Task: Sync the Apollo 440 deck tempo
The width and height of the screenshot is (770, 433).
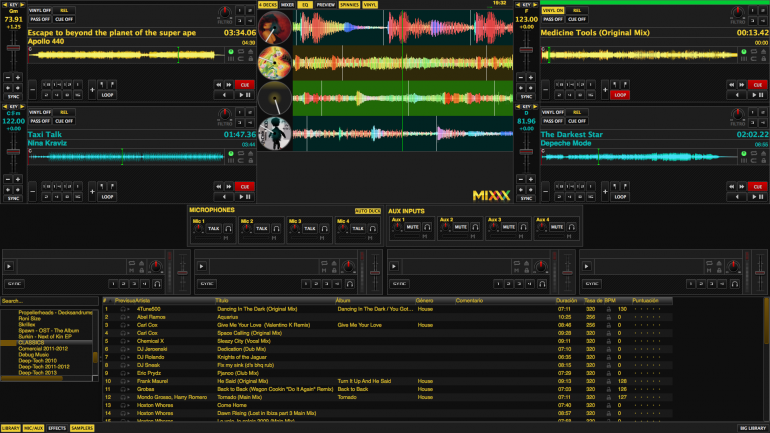Action: click(13, 97)
